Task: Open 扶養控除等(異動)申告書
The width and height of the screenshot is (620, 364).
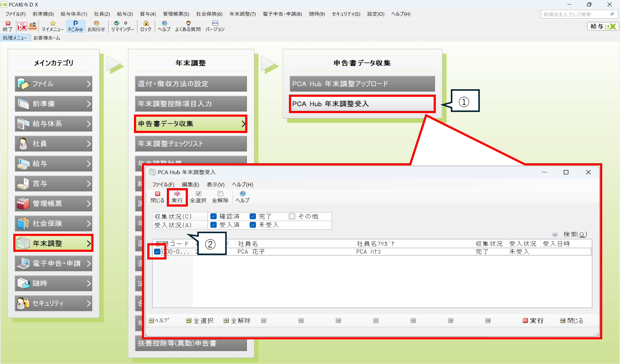Action: pos(191,343)
